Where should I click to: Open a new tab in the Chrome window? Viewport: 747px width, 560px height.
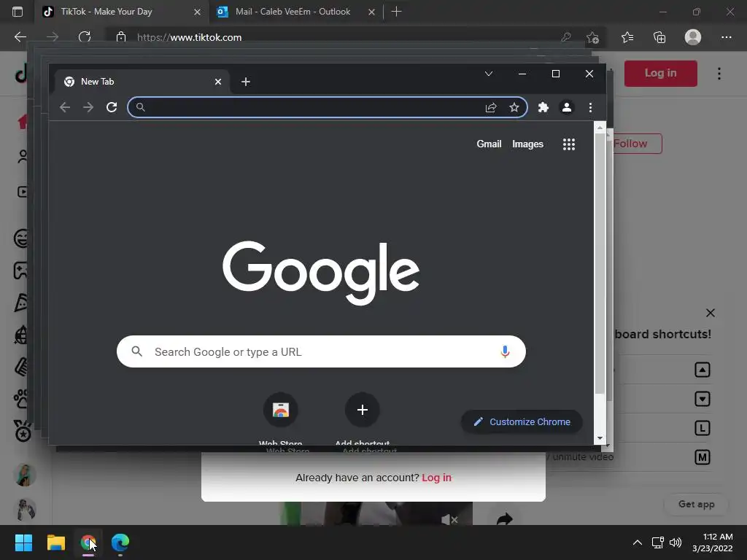tap(245, 82)
